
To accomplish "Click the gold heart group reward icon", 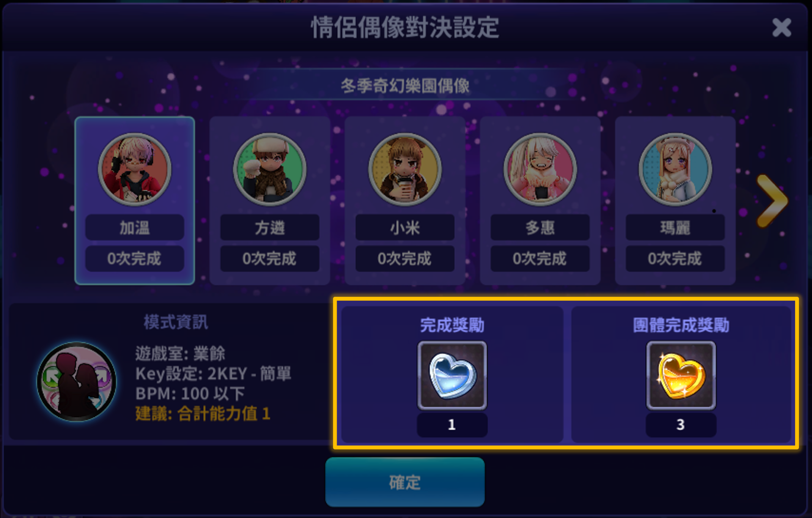I will coord(681,375).
